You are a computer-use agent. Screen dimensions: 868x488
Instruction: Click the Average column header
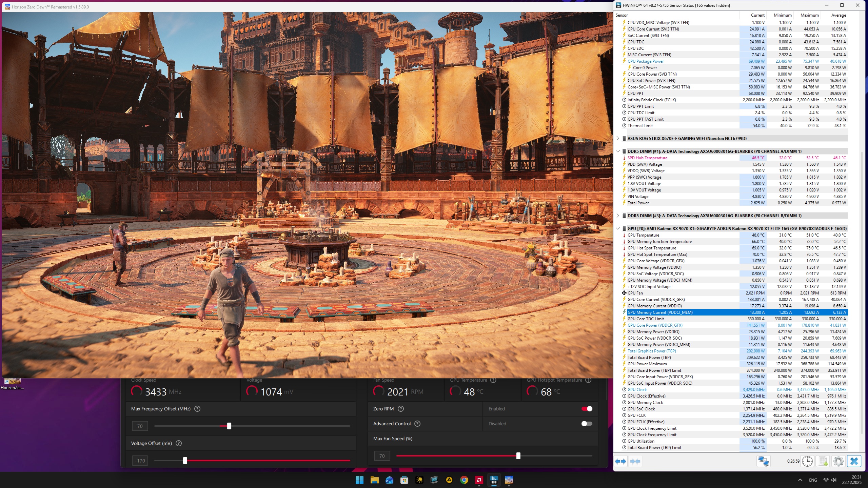pos(838,15)
